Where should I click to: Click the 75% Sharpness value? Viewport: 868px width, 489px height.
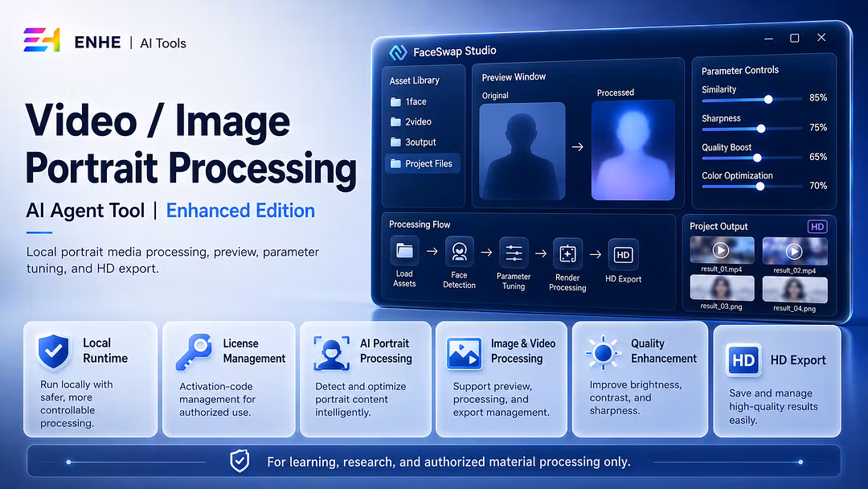click(x=818, y=127)
